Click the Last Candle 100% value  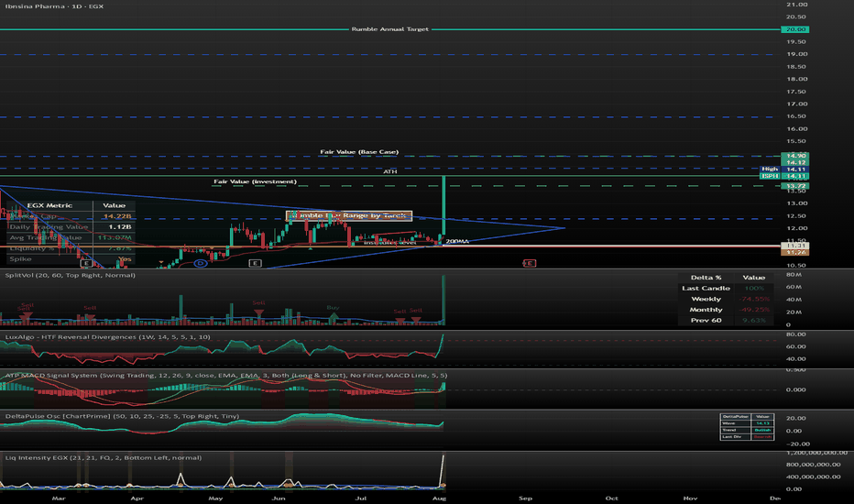point(754,289)
